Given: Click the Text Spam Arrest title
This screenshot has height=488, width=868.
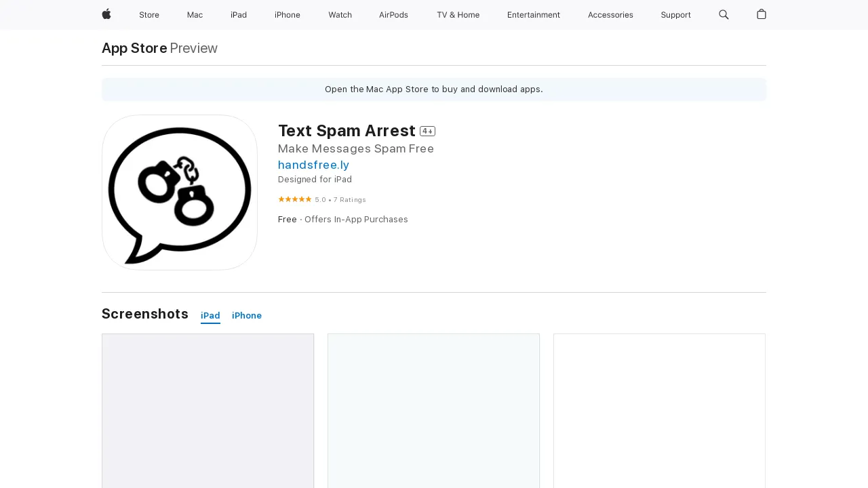Looking at the screenshot, I should pyautogui.click(x=347, y=131).
